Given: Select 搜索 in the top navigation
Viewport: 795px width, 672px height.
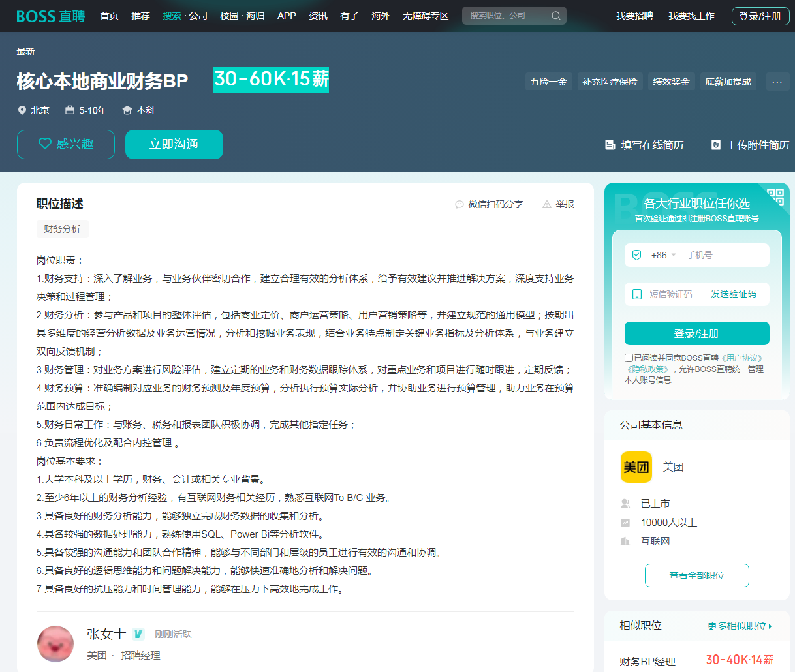Looking at the screenshot, I should tap(172, 16).
